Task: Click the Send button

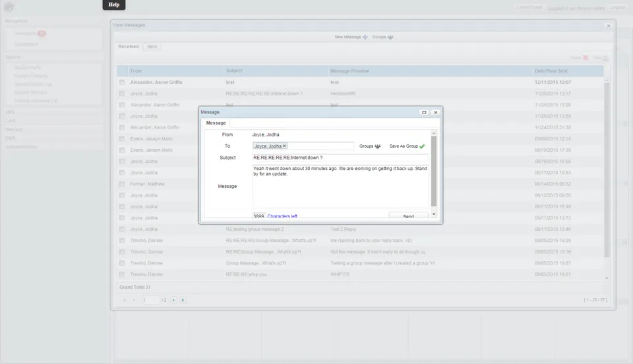Action: click(x=408, y=216)
